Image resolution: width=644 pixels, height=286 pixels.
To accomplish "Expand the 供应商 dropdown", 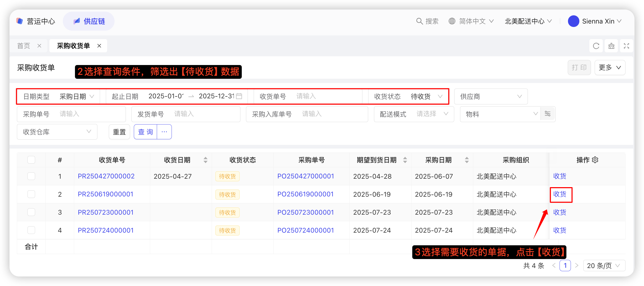I will point(491,96).
